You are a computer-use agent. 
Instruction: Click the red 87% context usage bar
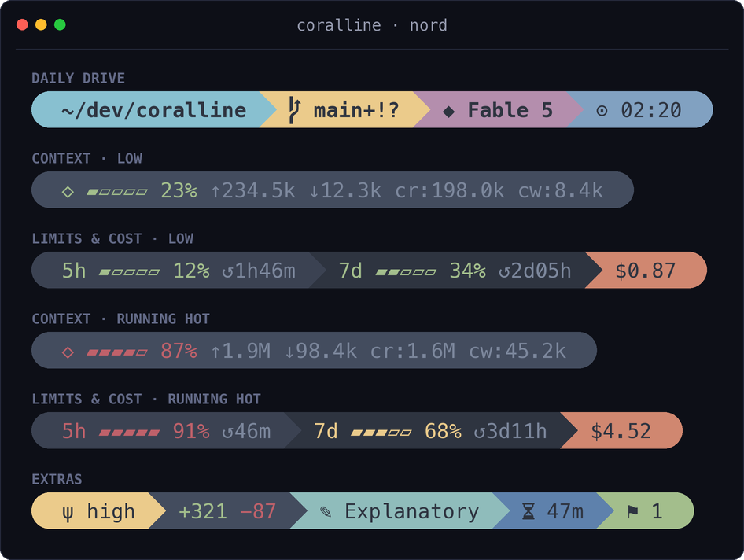(116, 352)
